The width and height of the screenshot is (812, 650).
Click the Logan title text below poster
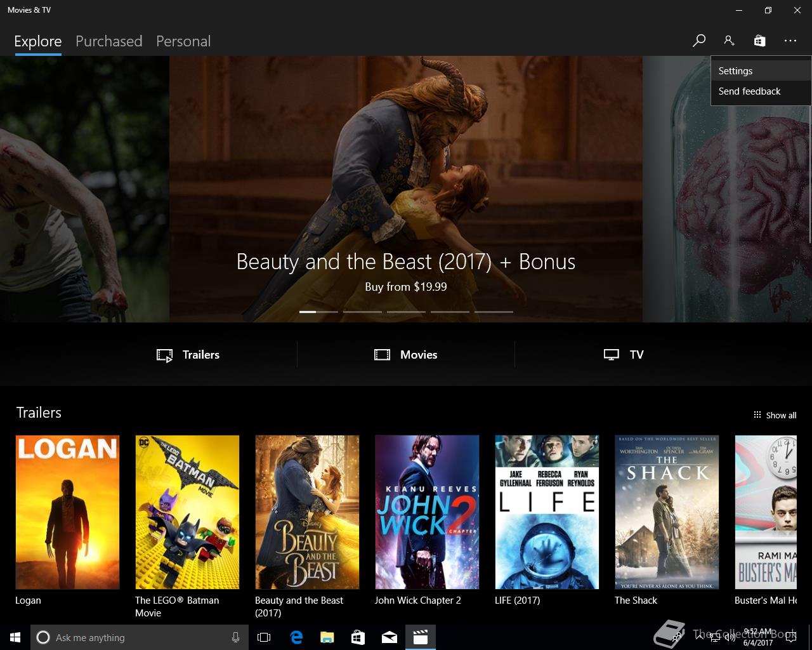pyautogui.click(x=28, y=600)
